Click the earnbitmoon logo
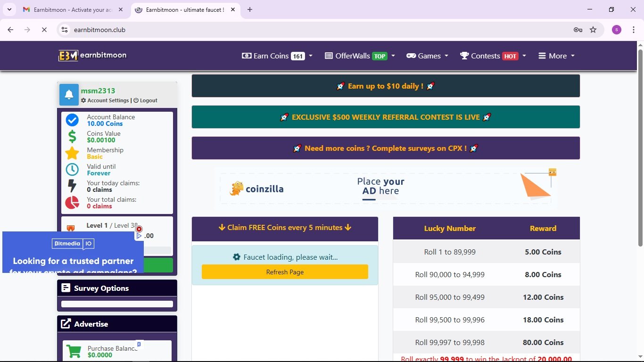644x362 pixels. [92, 56]
